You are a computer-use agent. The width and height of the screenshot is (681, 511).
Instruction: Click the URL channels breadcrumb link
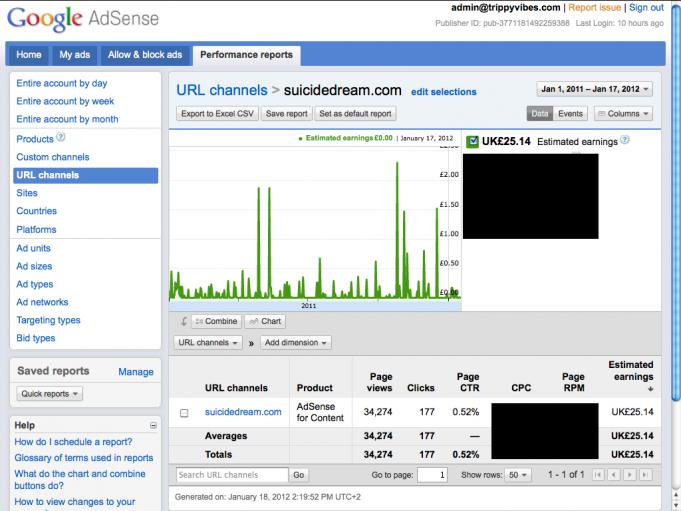221,90
